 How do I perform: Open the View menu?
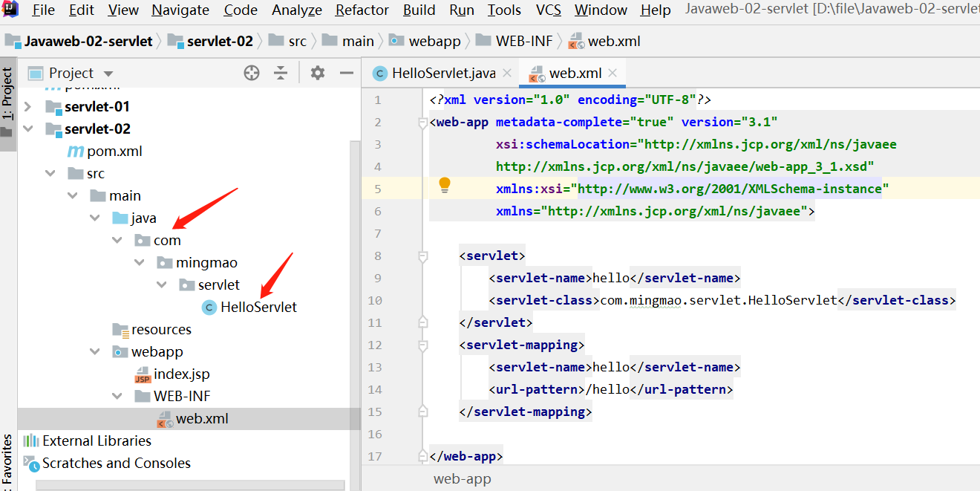(123, 10)
